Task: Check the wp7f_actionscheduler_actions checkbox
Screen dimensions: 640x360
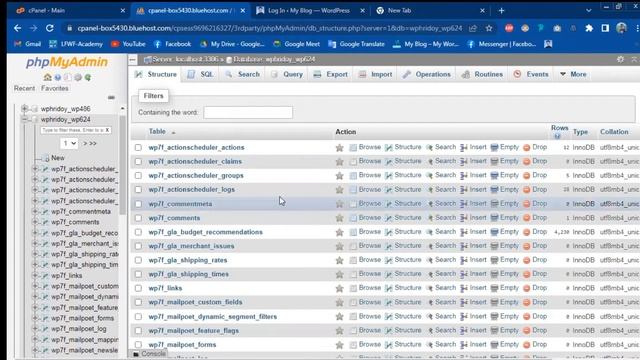Action: pyautogui.click(x=138, y=147)
